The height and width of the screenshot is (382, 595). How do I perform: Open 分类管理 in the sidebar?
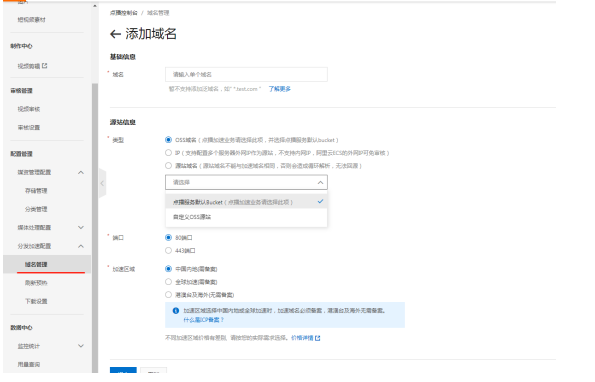(36, 209)
